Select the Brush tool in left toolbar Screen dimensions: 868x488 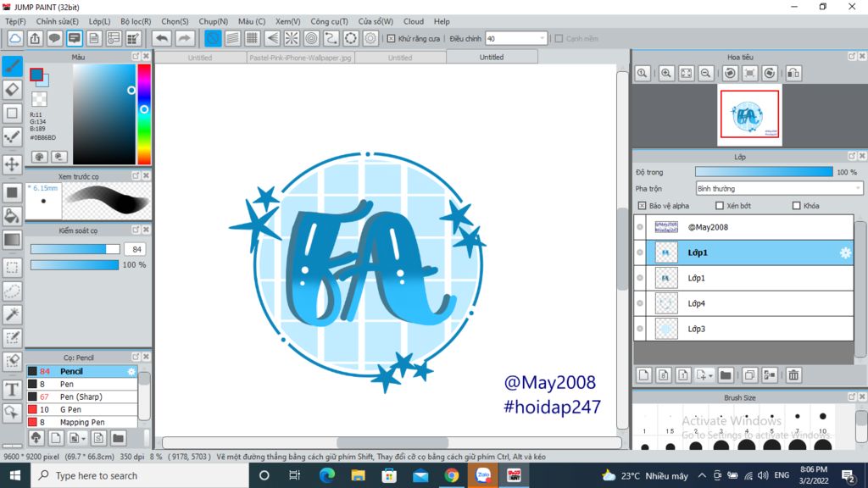tap(12, 66)
